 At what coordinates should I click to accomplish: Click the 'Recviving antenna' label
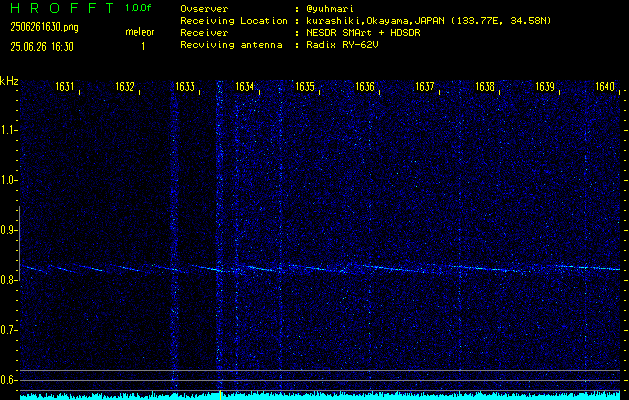click(x=231, y=45)
